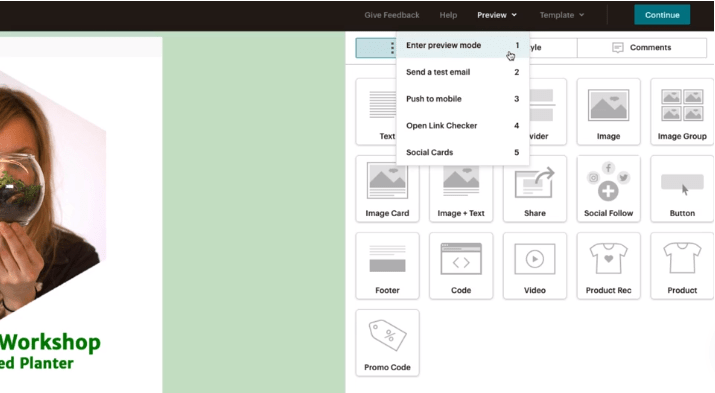Select the Image Card block
The height and width of the screenshot is (393, 715).
pos(387,189)
